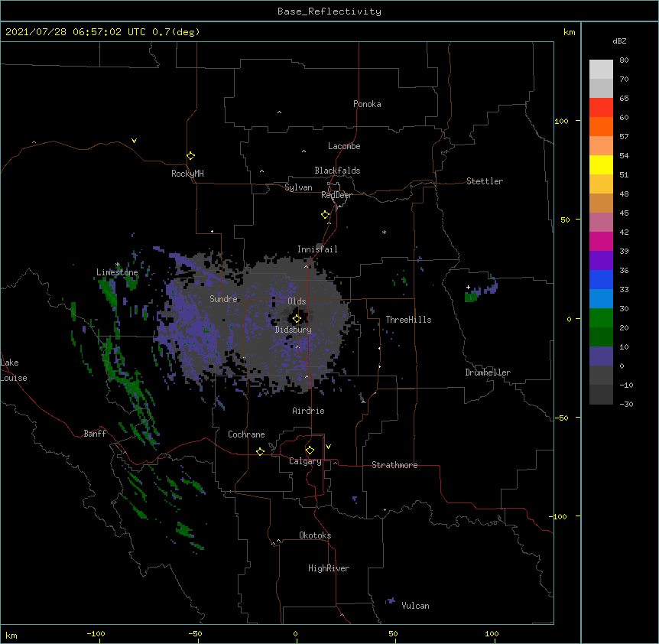Click the Ponoka city label
659x644 pixels.
367,104
